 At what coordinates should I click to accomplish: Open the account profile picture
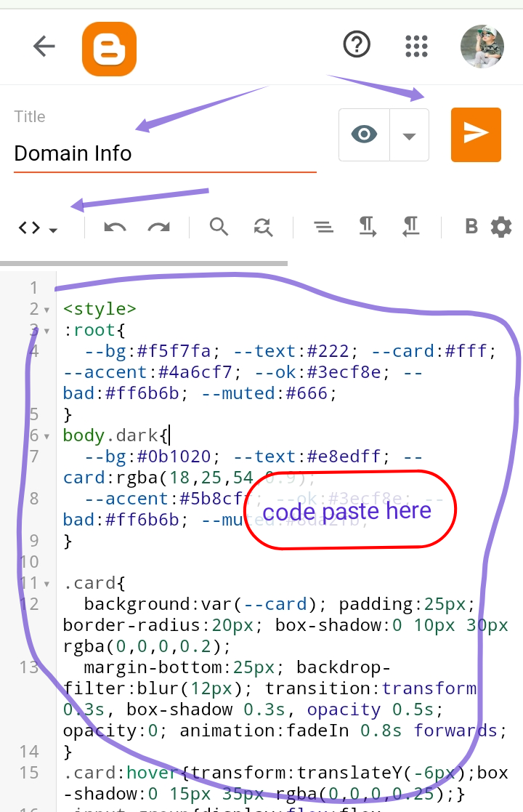tap(482, 47)
